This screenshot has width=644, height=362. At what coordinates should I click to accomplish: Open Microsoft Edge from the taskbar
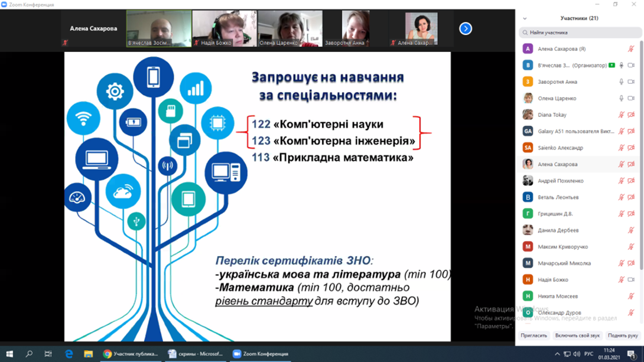click(69, 354)
